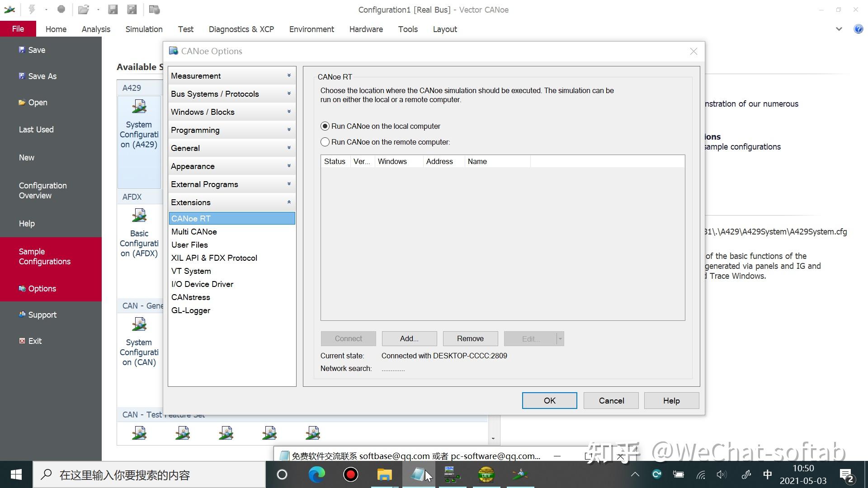Click the Add remote computer button
The height and width of the screenshot is (488, 868).
(409, 338)
